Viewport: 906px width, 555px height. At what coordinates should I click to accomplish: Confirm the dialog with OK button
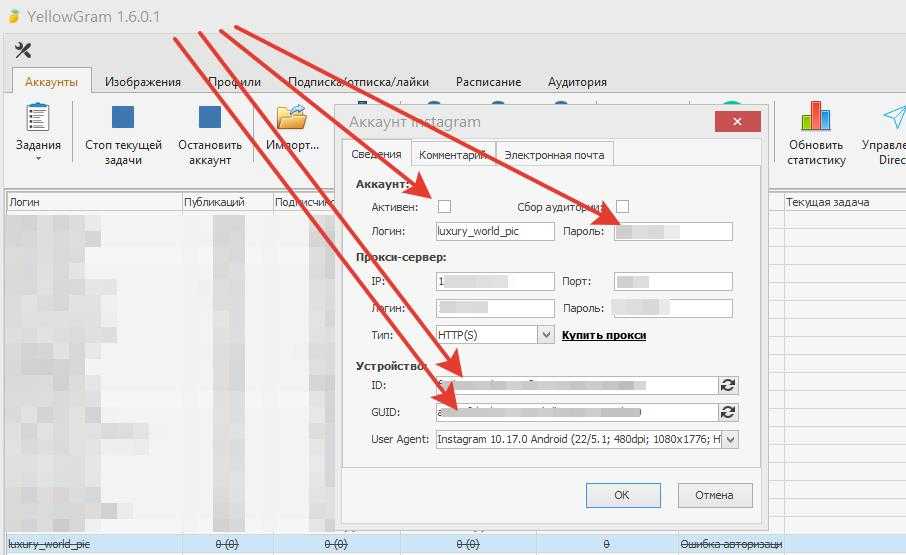(622, 495)
